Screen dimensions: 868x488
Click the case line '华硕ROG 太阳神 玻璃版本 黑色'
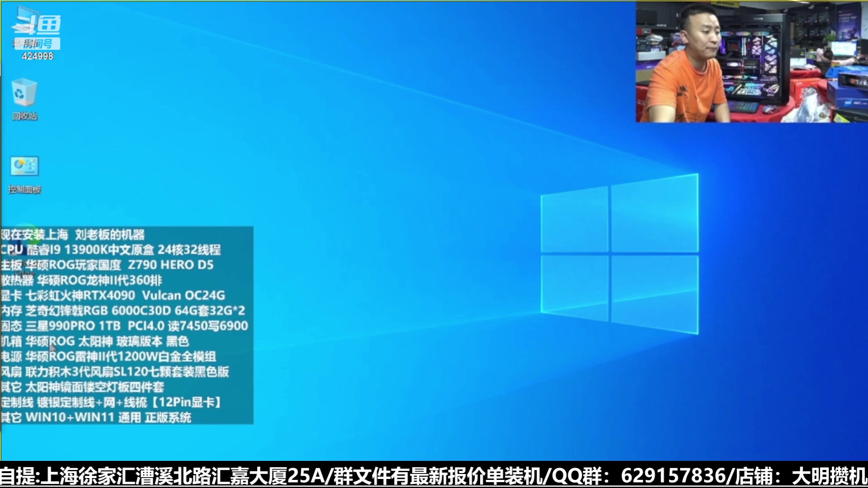pos(107,341)
